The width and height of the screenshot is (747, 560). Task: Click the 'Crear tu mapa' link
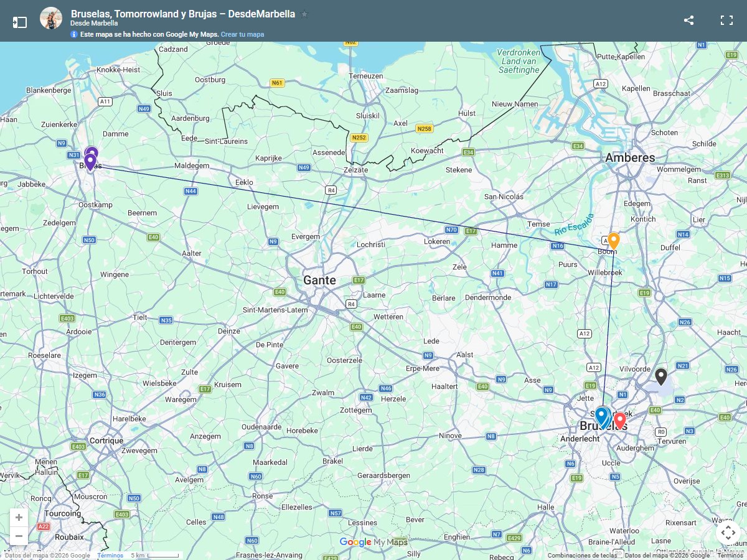(x=242, y=34)
